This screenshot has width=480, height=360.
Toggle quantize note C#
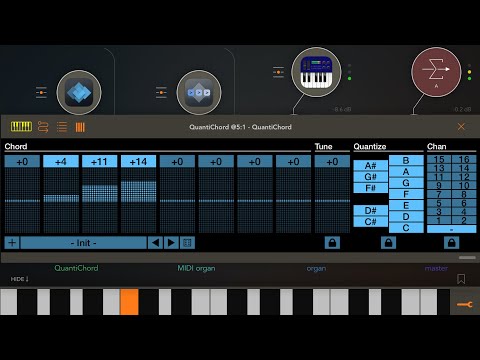(x=370, y=222)
